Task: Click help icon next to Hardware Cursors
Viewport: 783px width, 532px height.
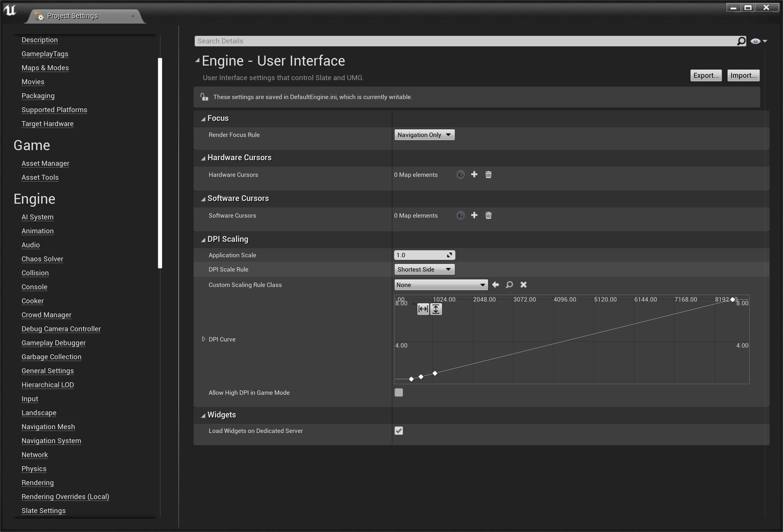Action: (x=460, y=174)
